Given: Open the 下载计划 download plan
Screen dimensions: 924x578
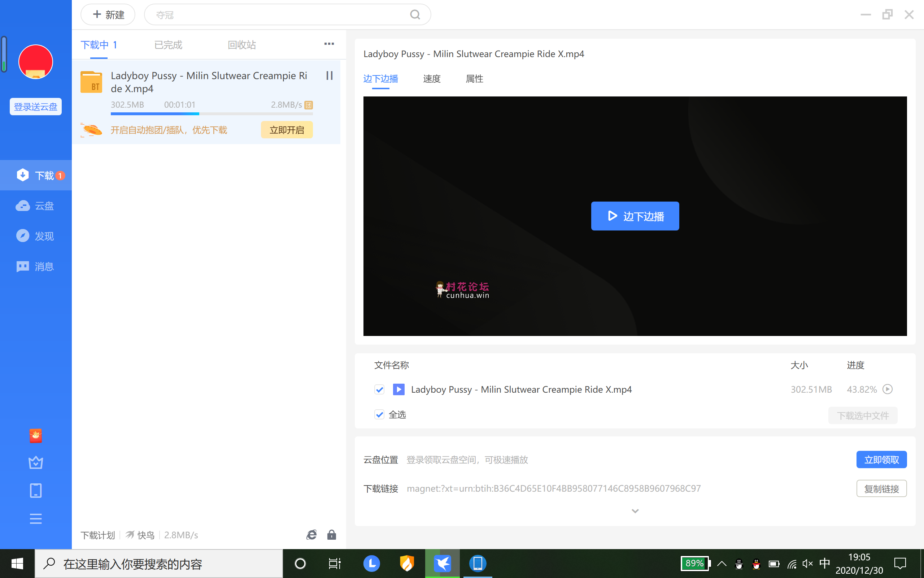Looking at the screenshot, I should 98,535.
